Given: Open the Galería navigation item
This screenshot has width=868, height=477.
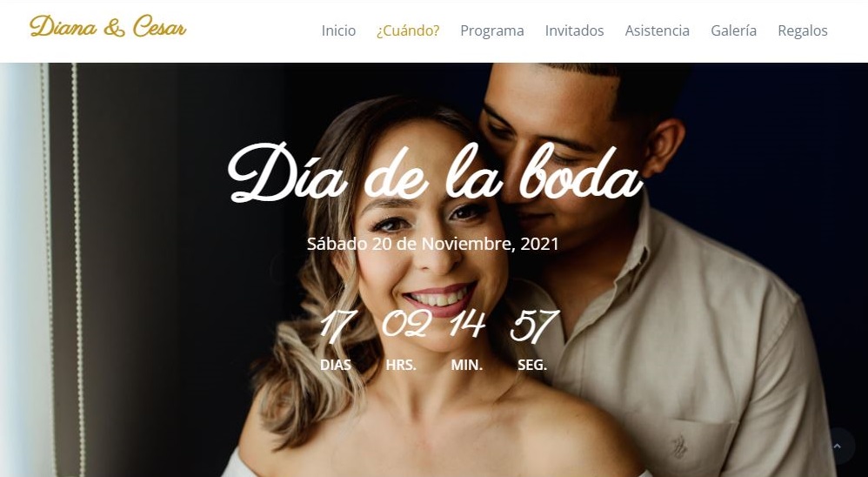Looking at the screenshot, I should pyautogui.click(x=733, y=30).
